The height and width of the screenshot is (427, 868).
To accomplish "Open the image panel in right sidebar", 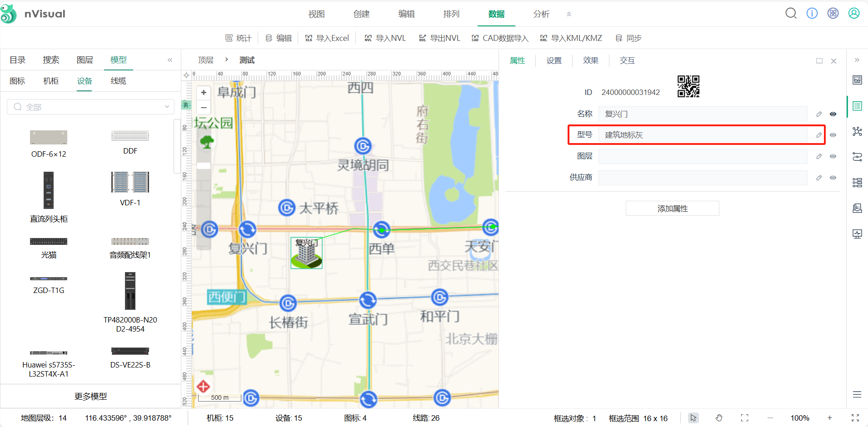I will tap(857, 80).
